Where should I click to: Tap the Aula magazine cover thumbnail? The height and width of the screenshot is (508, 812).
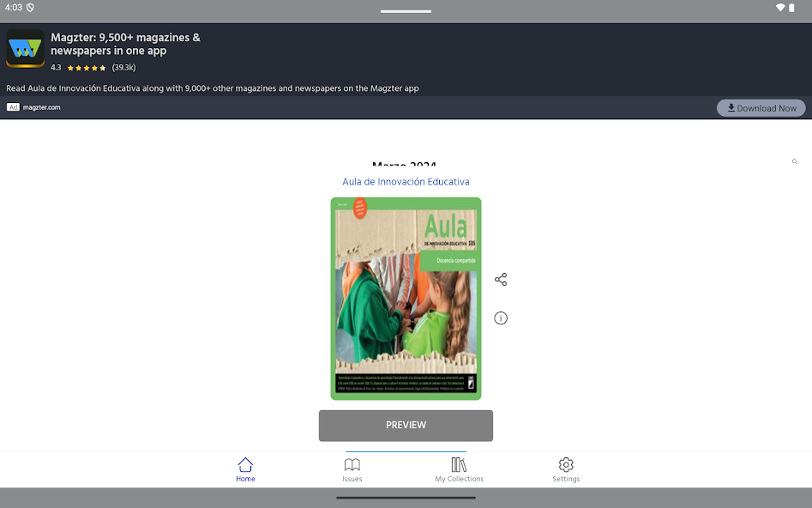(406, 299)
